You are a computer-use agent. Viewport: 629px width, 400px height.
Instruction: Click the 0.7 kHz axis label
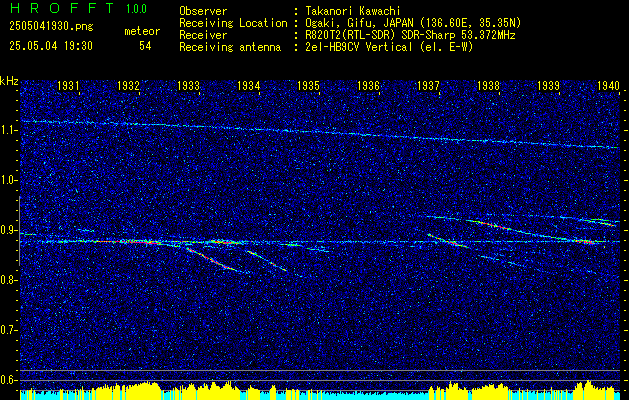coord(9,330)
